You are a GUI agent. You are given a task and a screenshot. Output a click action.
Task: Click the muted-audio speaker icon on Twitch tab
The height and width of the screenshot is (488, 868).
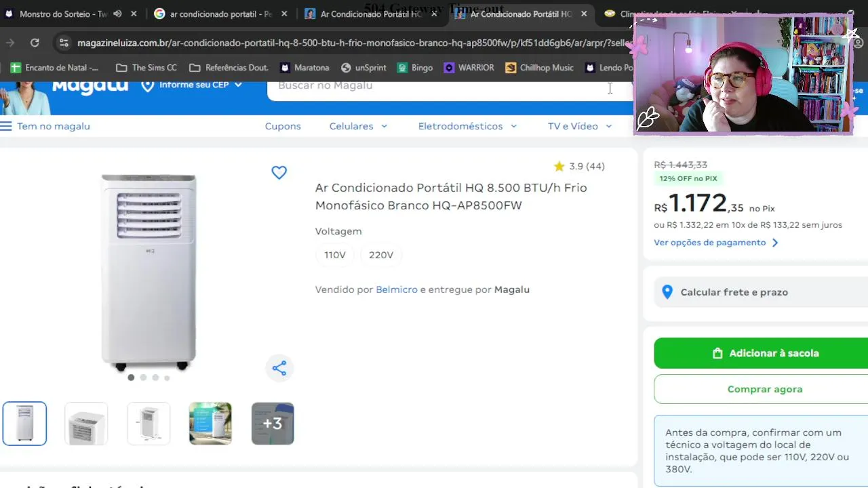tap(117, 14)
